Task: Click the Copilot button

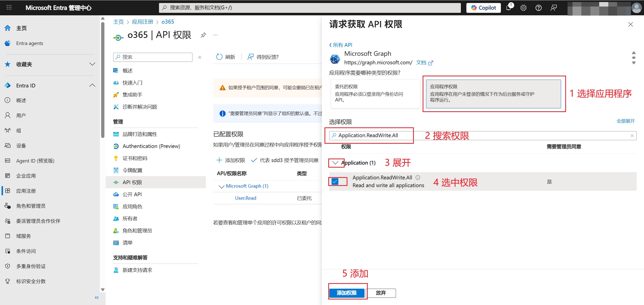Action: coord(484,8)
